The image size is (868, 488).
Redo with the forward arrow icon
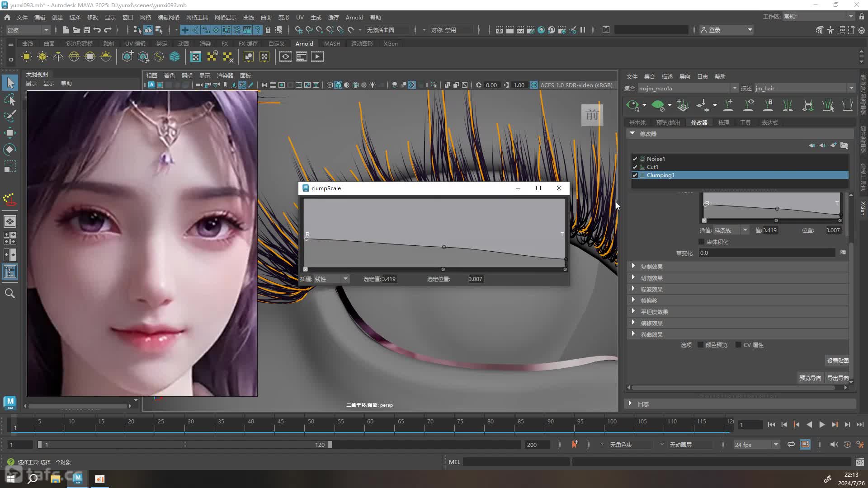point(108,30)
